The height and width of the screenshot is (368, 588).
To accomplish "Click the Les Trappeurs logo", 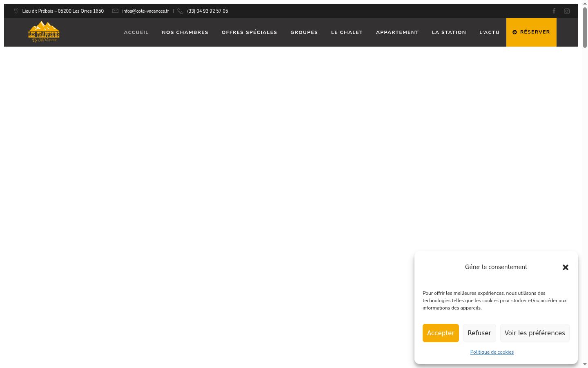I will pyautogui.click(x=44, y=31).
